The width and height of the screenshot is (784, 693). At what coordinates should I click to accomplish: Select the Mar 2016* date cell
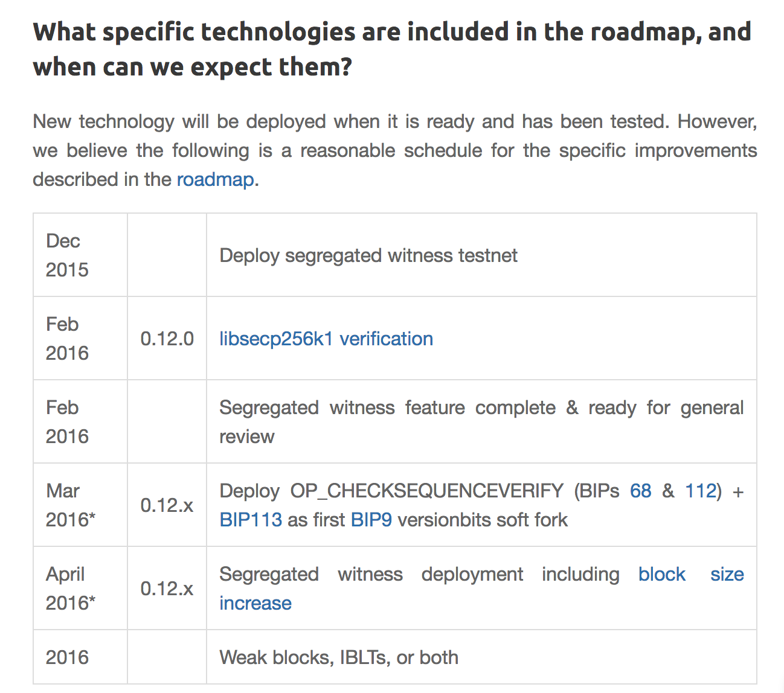(70, 505)
